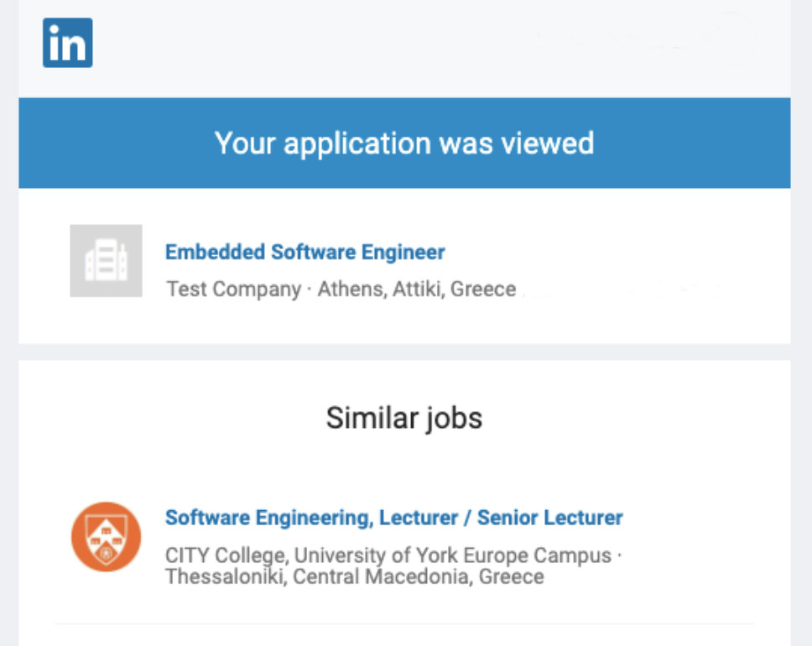Viewport: 812px width, 646px height.
Task: Click the gray gap between the two cards
Action: (x=404, y=352)
